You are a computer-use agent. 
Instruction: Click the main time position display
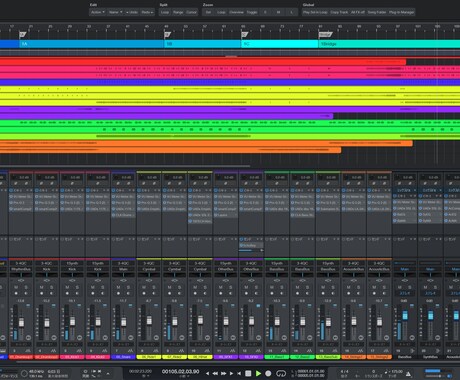point(180,371)
